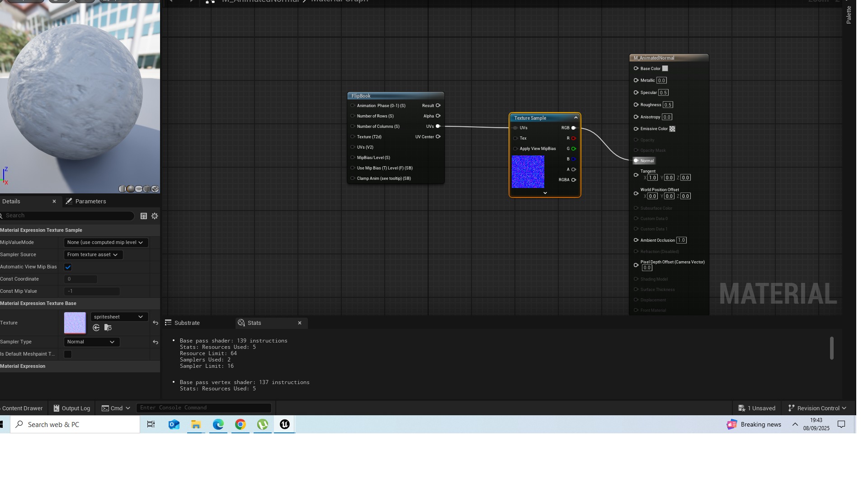Click the 1 Unsaved button
Viewport: 868px width, 488px height.
[757, 408]
